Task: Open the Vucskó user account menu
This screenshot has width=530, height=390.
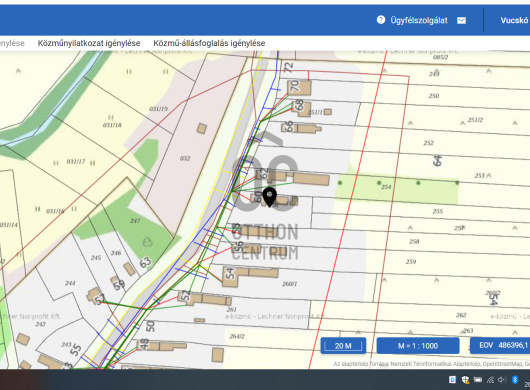Action: coord(514,20)
